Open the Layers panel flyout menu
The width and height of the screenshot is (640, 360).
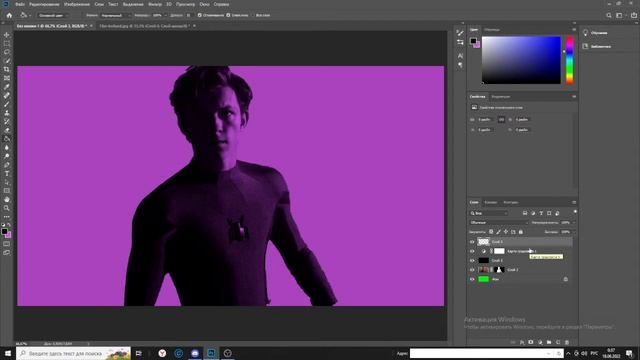point(574,202)
